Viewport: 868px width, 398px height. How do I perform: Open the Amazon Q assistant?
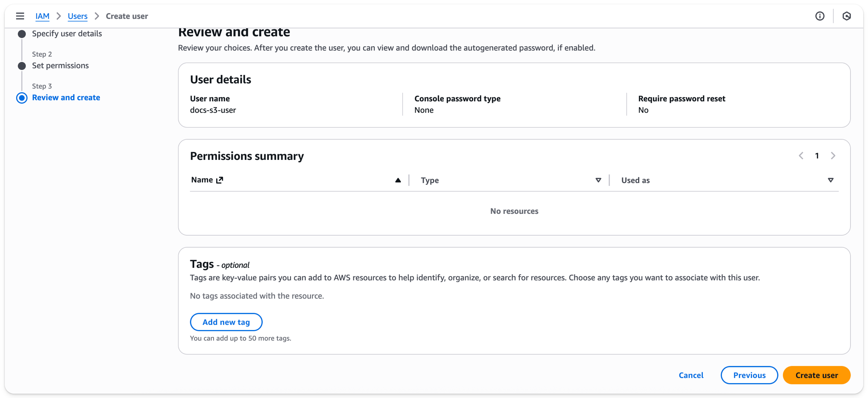(x=847, y=16)
